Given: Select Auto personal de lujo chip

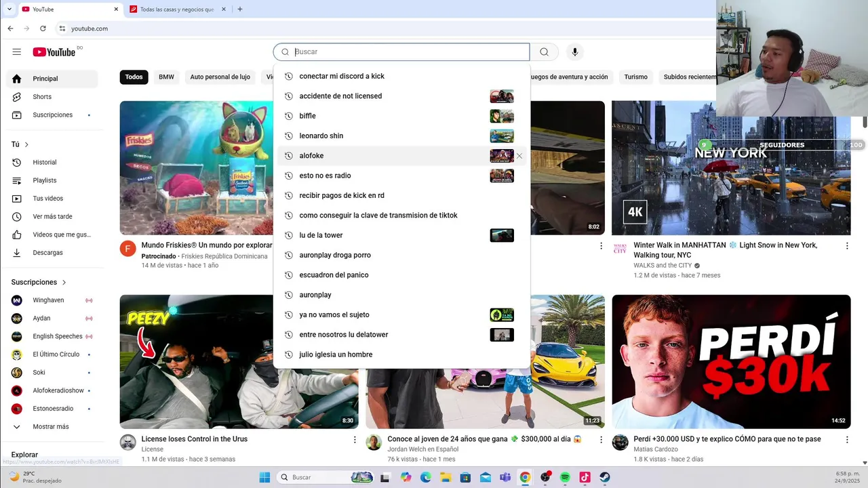Looking at the screenshot, I should pyautogui.click(x=220, y=77).
